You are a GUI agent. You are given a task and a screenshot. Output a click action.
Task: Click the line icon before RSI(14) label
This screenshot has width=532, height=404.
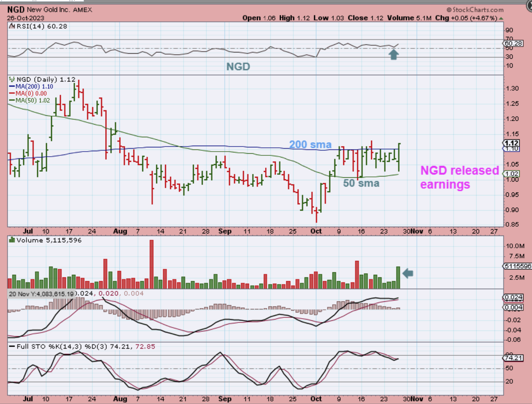pos(12,26)
